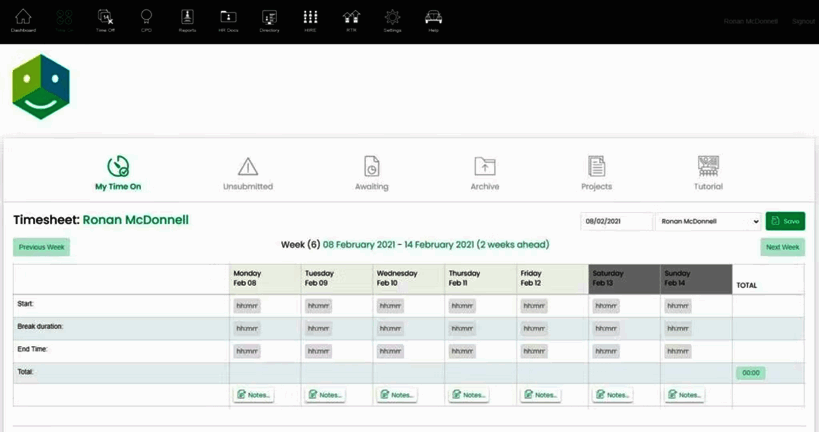Switch to the Unsubmitted tab
Viewport: 819px width, 432px height.
248,172
